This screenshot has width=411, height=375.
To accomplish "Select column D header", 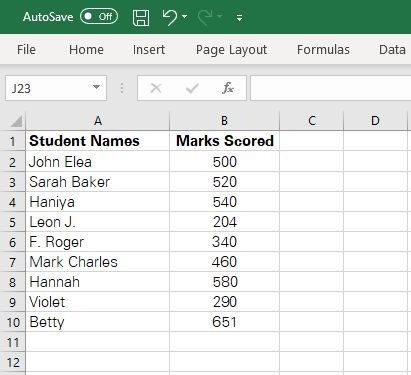I will [x=375, y=121].
